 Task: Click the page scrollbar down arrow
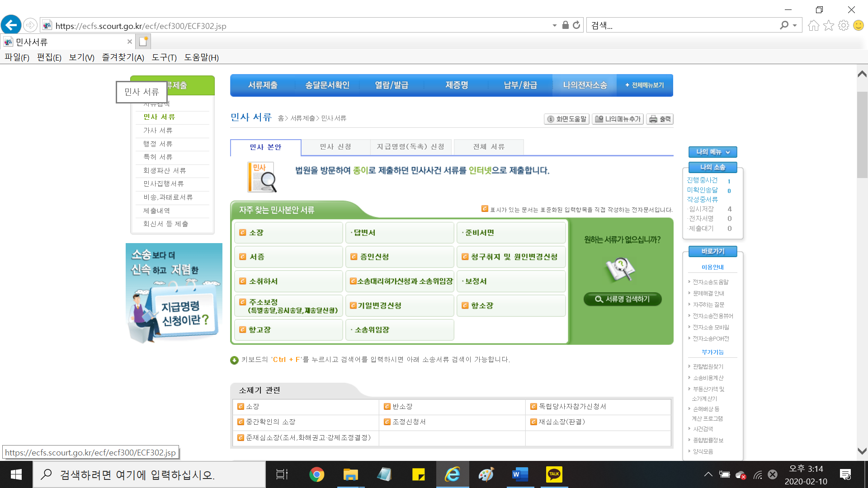point(862,451)
